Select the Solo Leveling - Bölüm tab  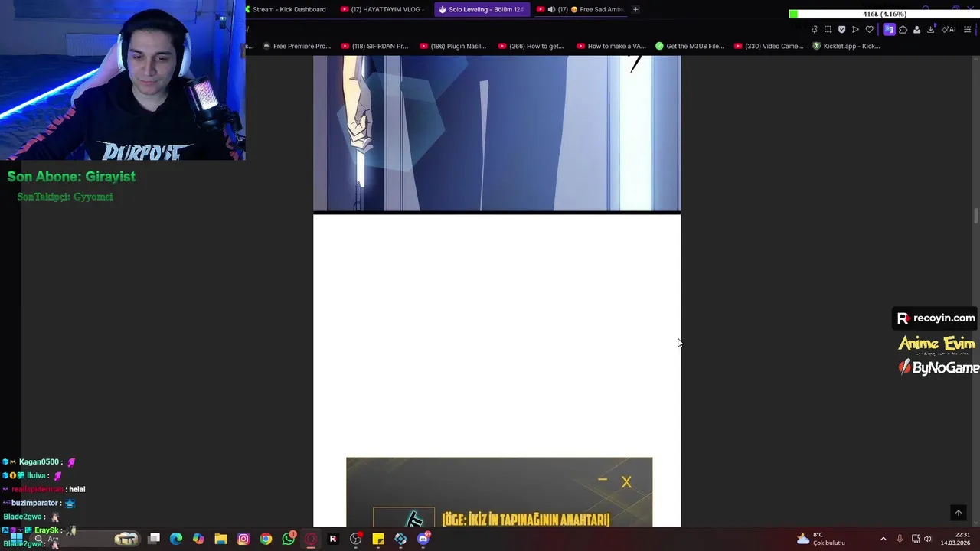click(x=482, y=9)
